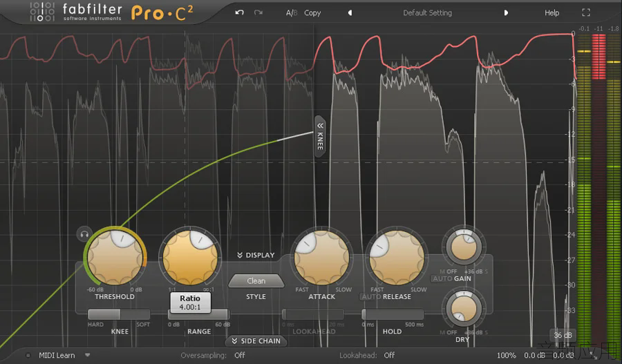This screenshot has width=622, height=364.
Task: Click the green level meter column
Action: click(x=584, y=191)
